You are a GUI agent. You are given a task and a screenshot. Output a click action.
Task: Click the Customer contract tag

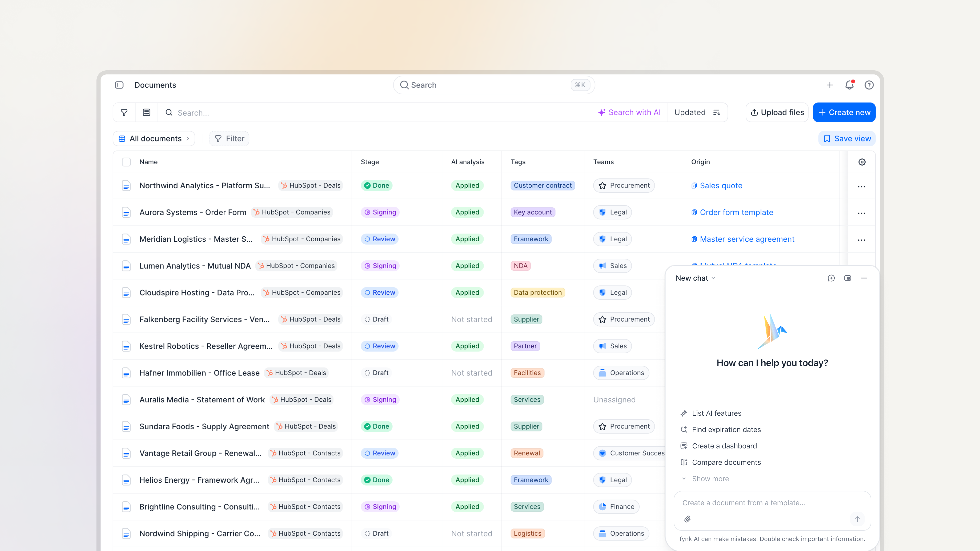tap(542, 185)
